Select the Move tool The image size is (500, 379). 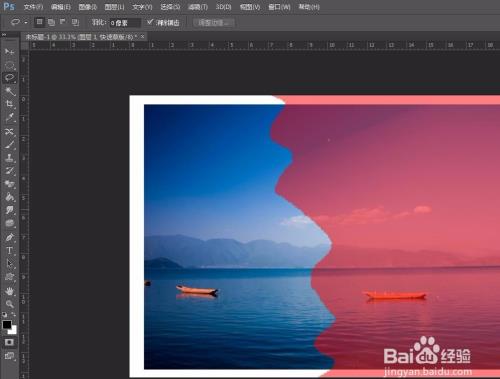coord(9,52)
